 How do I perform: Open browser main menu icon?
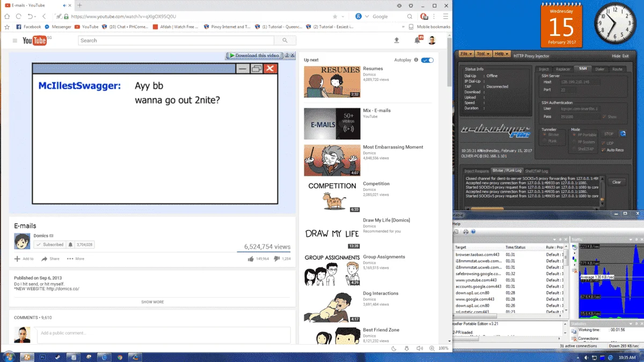(x=446, y=17)
